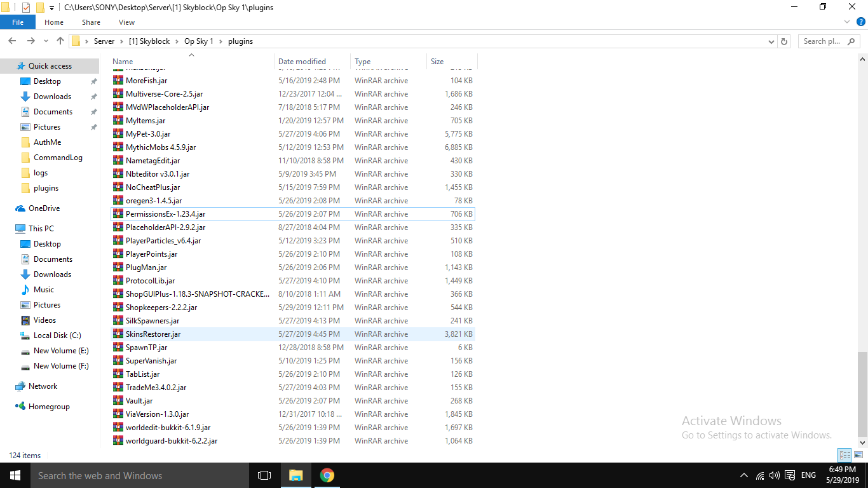Select ShopGUIPlus-1.18.3-SNAPSHOT file name
The width and height of the screenshot is (868, 488).
198,294
